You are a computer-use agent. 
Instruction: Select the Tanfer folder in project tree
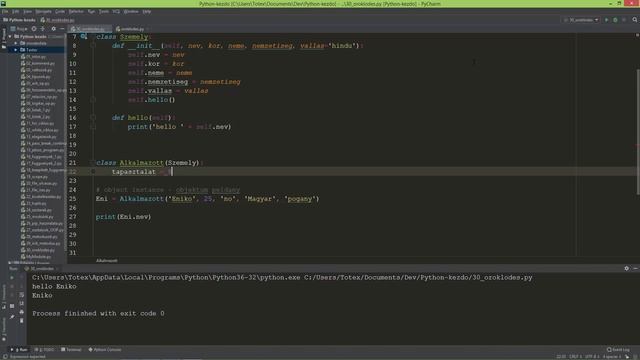[32, 50]
